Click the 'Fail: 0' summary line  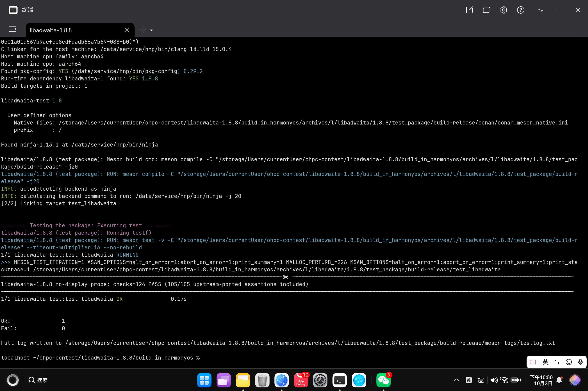point(33,328)
